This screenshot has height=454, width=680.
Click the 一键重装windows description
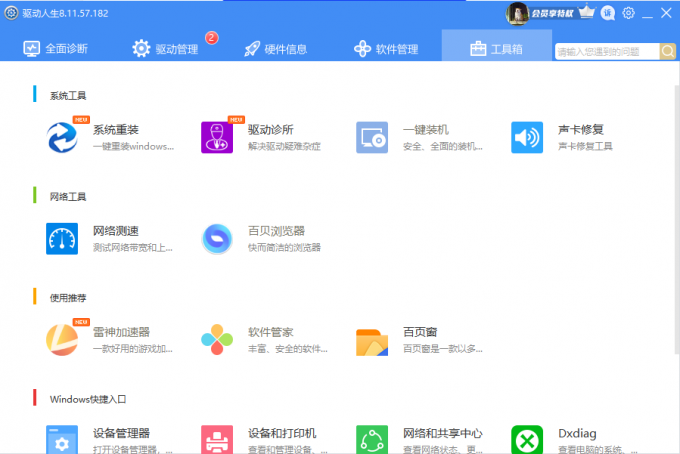pos(133,147)
